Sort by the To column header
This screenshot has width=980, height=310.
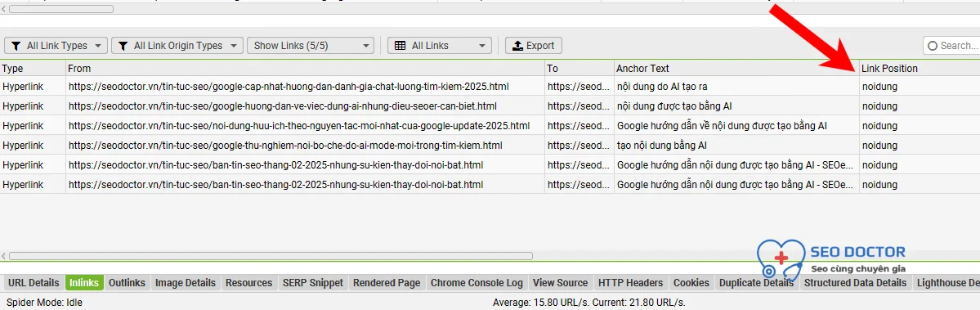point(579,68)
